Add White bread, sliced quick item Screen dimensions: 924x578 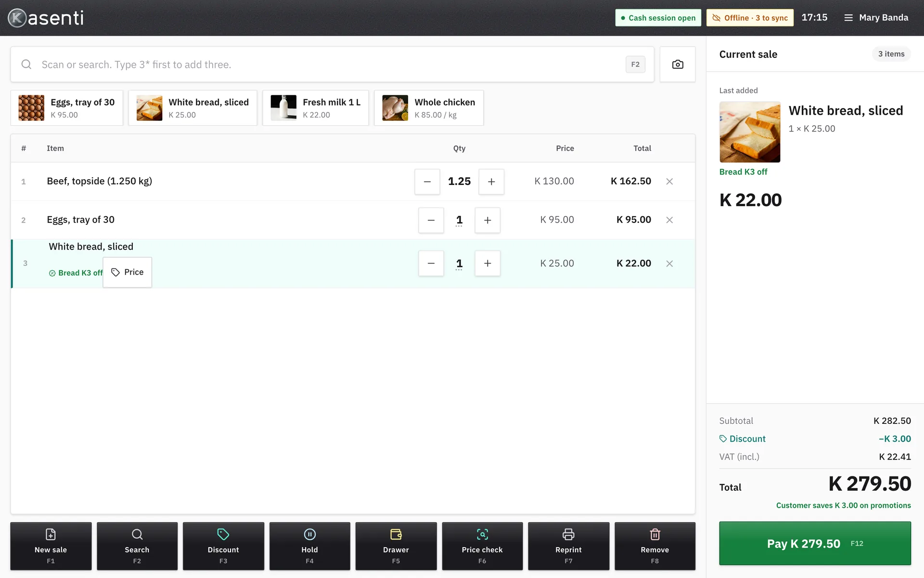click(192, 108)
